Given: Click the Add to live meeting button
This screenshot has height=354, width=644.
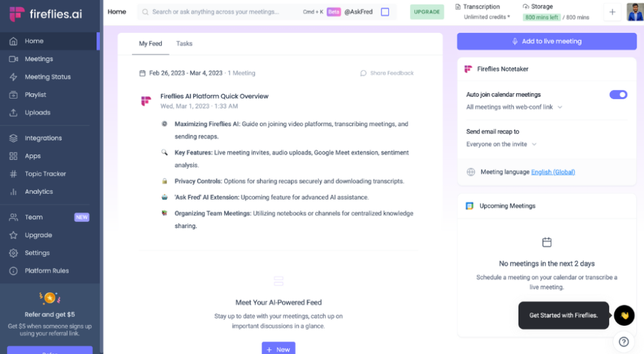Looking at the screenshot, I should click(x=547, y=41).
